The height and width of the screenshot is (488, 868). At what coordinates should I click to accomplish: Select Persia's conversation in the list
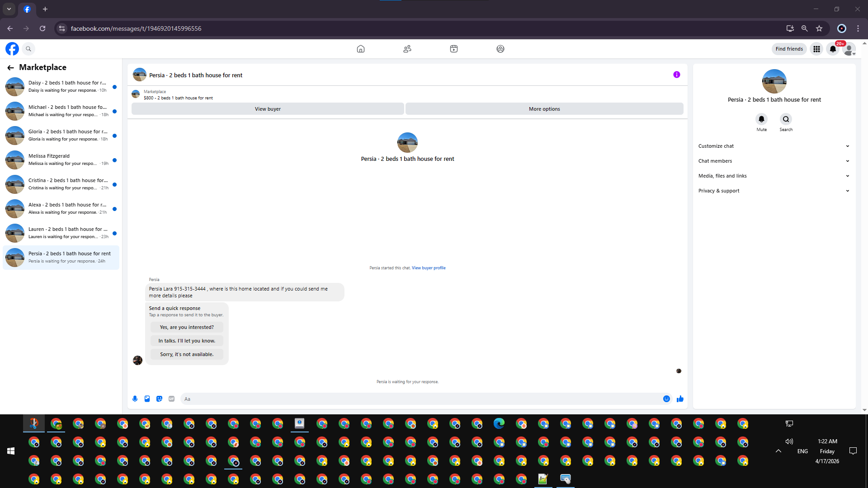coord(61,258)
